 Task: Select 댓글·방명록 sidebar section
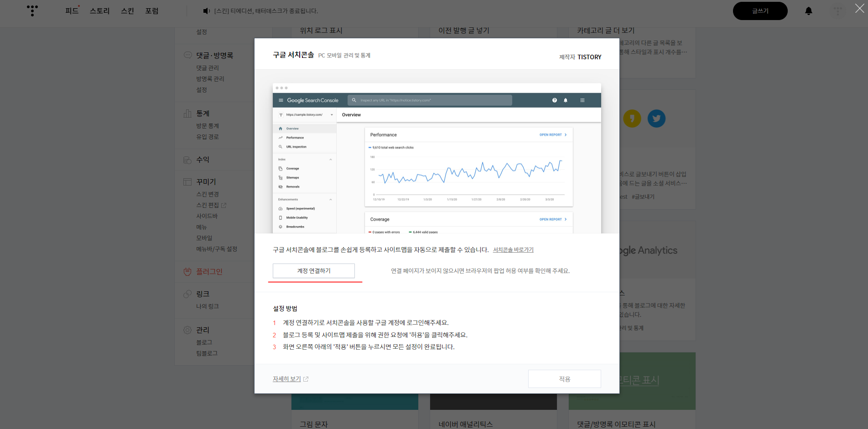(214, 55)
